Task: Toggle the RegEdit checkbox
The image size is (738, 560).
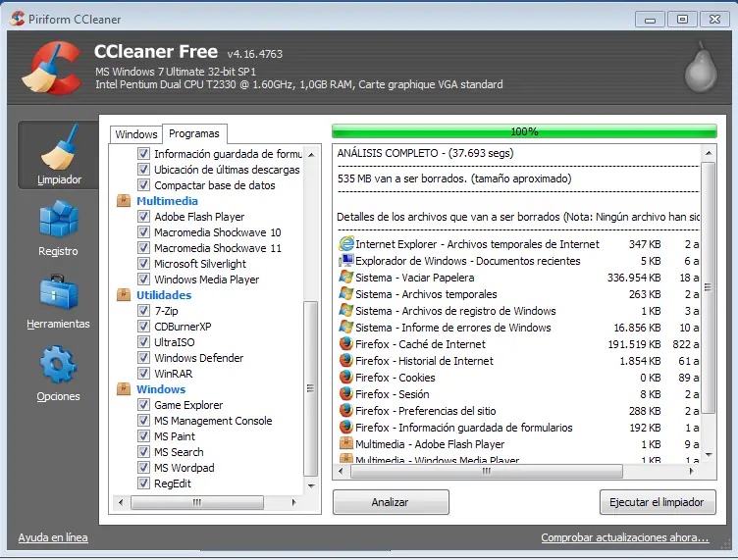Action: point(143,484)
